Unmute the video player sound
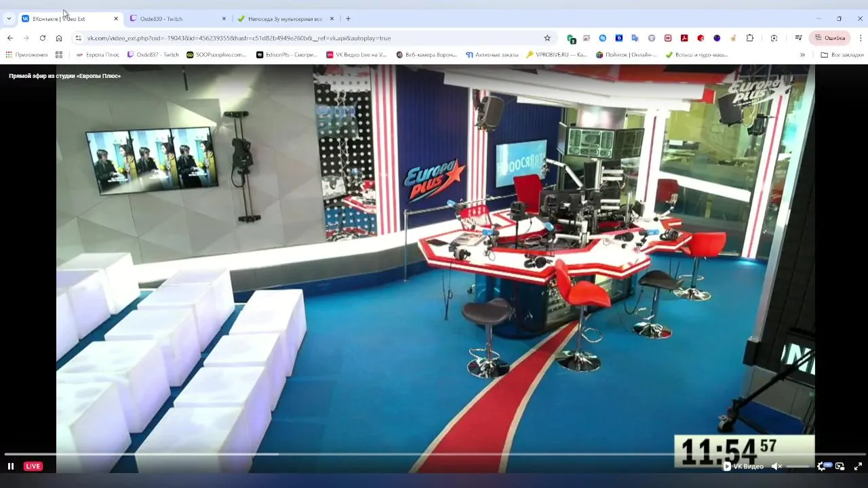This screenshot has width=868, height=488. tap(776, 466)
